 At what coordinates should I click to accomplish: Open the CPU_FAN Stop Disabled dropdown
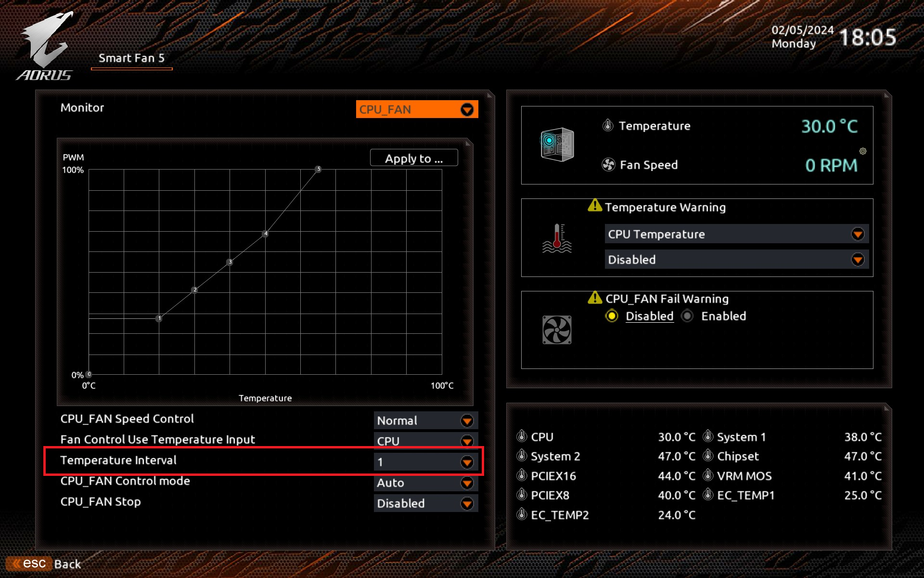click(x=425, y=503)
